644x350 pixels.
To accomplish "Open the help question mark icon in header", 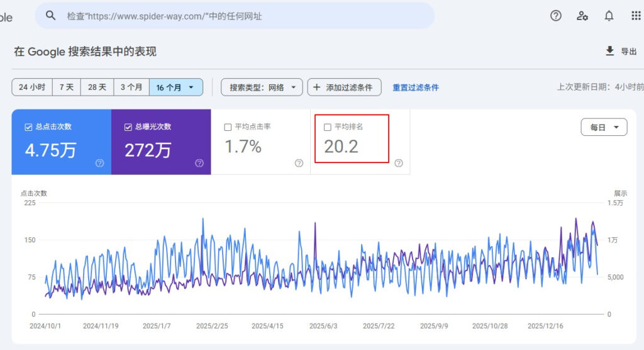I will [x=555, y=16].
